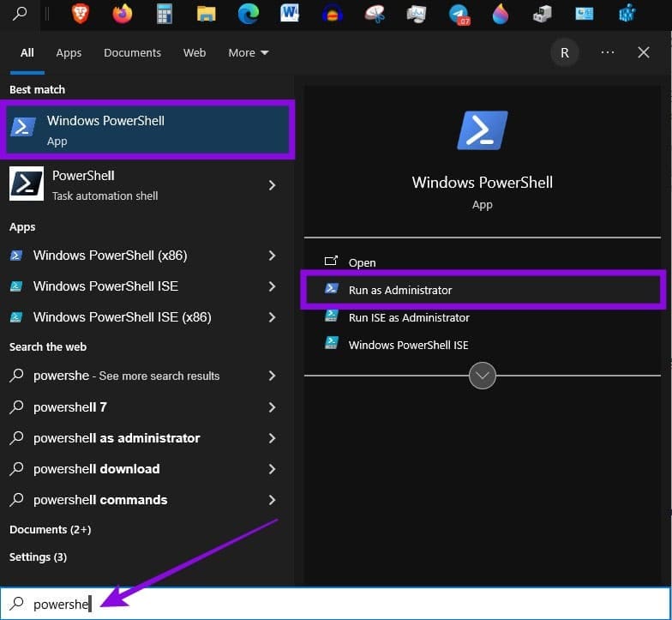Click Windows PowerShell ISE in the actions list
This screenshot has height=620, width=672.
pyautogui.click(x=408, y=345)
